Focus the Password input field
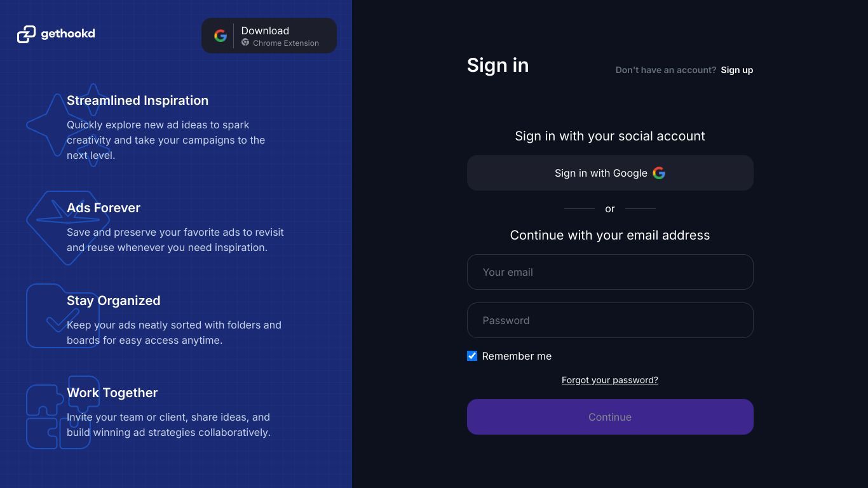 pyautogui.click(x=610, y=320)
